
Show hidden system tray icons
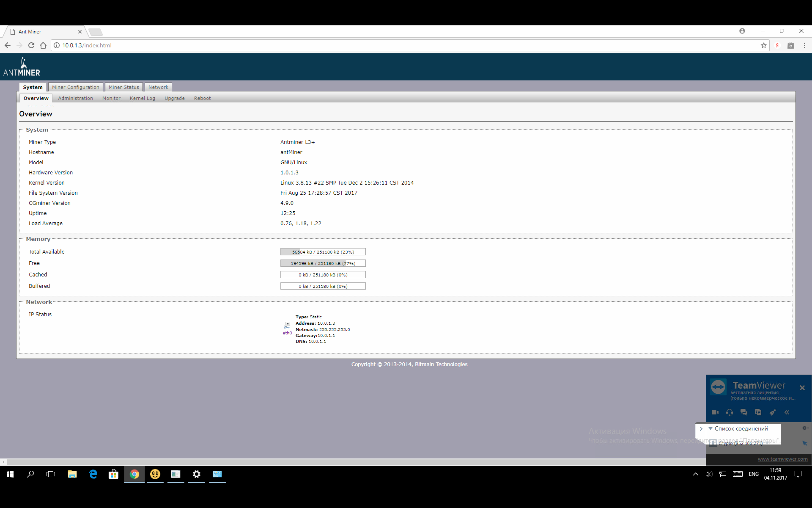pyautogui.click(x=695, y=474)
